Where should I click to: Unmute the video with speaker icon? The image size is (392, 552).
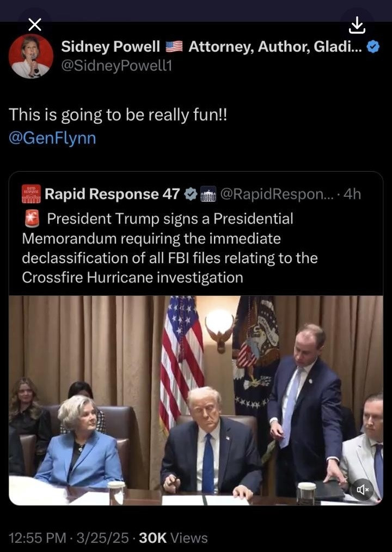[x=363, y=489]
